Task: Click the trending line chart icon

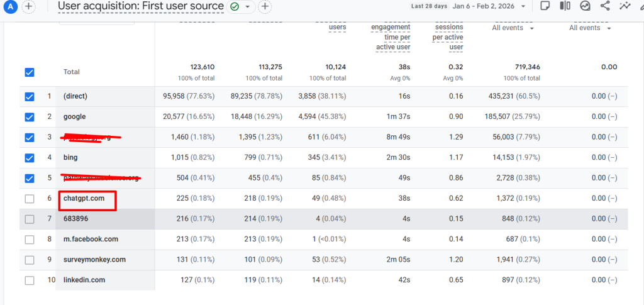Action: coord(625,6)
